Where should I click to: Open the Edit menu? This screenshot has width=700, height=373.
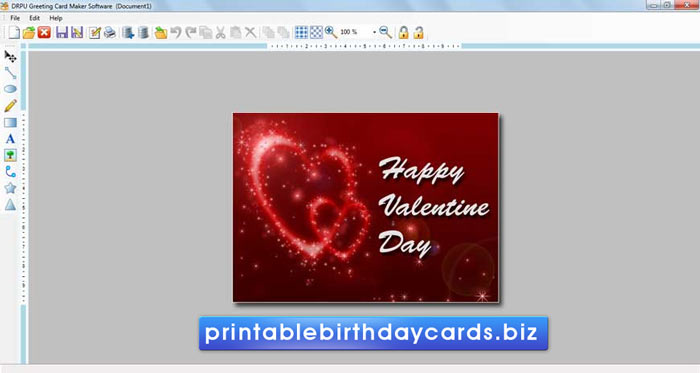[34, 18]
